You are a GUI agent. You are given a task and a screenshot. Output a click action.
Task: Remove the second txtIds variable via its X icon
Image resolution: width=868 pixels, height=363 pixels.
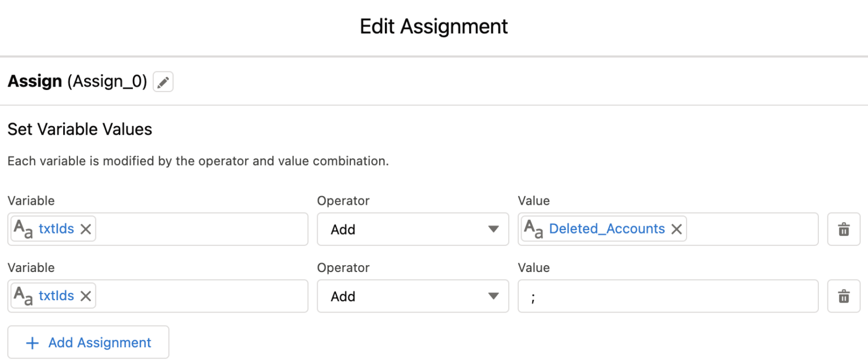coord(85,296)
